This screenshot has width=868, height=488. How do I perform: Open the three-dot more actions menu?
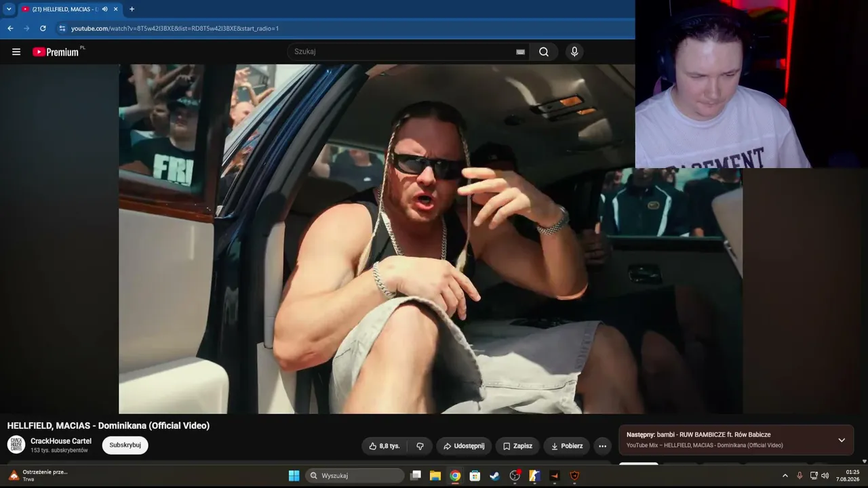[602, 446]
